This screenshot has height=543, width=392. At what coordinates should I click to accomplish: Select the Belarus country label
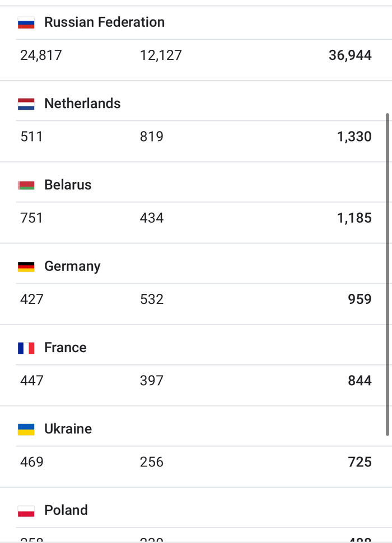pos(68,185)
